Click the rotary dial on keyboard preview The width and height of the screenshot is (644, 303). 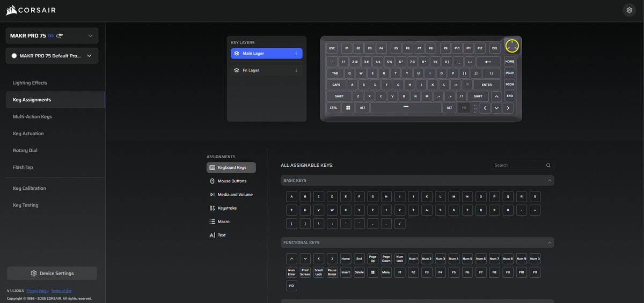(512, 46)
